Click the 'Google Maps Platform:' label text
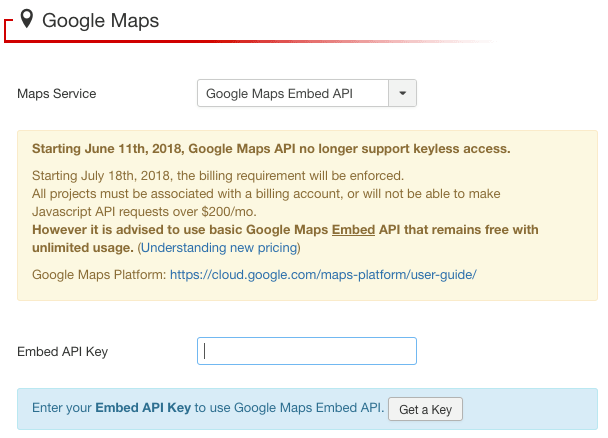608x438 pixels. click(x=99, y=274)
